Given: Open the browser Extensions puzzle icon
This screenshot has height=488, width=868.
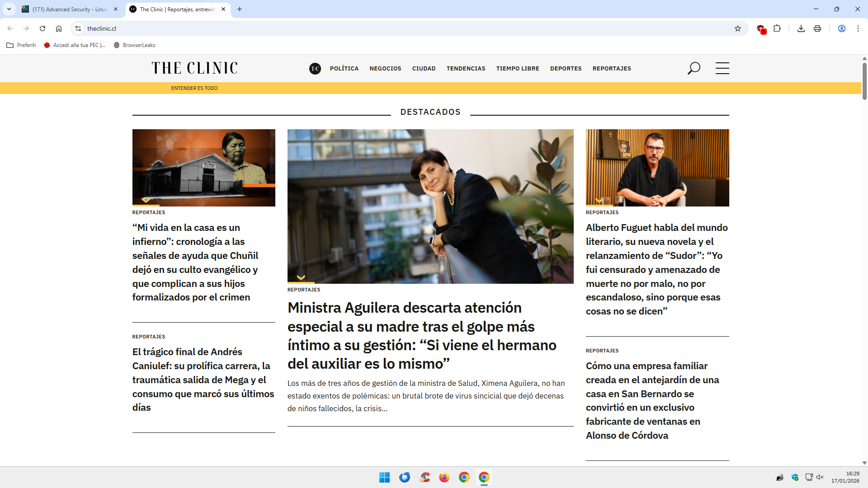Looking at the screenshot, I should 777,28.
